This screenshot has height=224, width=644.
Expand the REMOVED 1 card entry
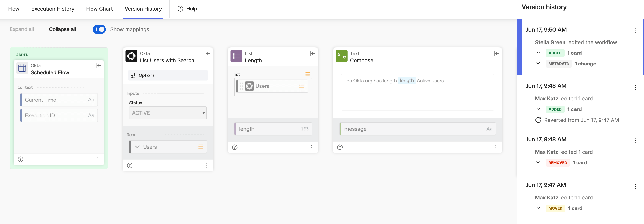point(538,162)
